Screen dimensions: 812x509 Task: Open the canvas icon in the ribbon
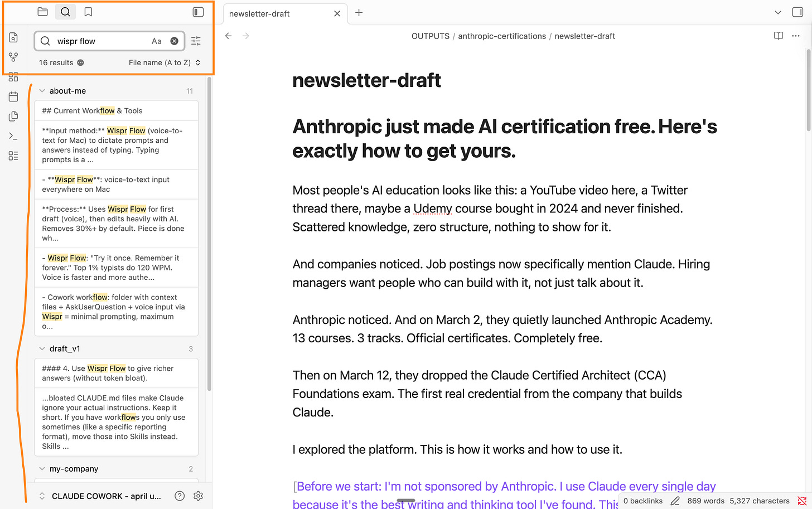click(x=13, y=77)
